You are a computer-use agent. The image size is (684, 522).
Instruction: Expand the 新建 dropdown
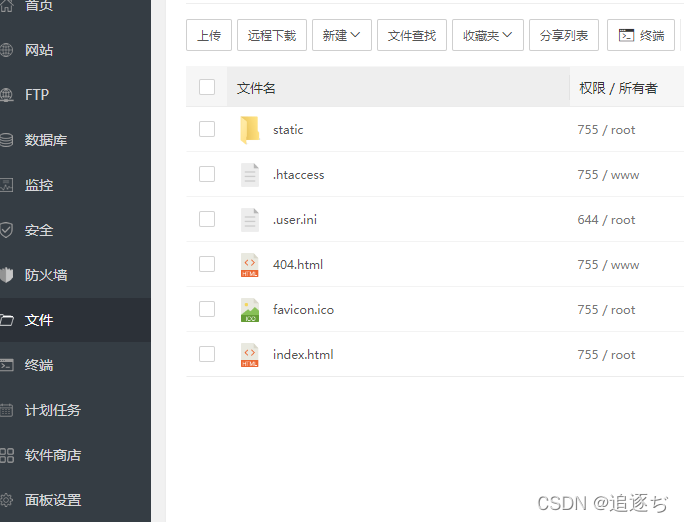(342, 35)
